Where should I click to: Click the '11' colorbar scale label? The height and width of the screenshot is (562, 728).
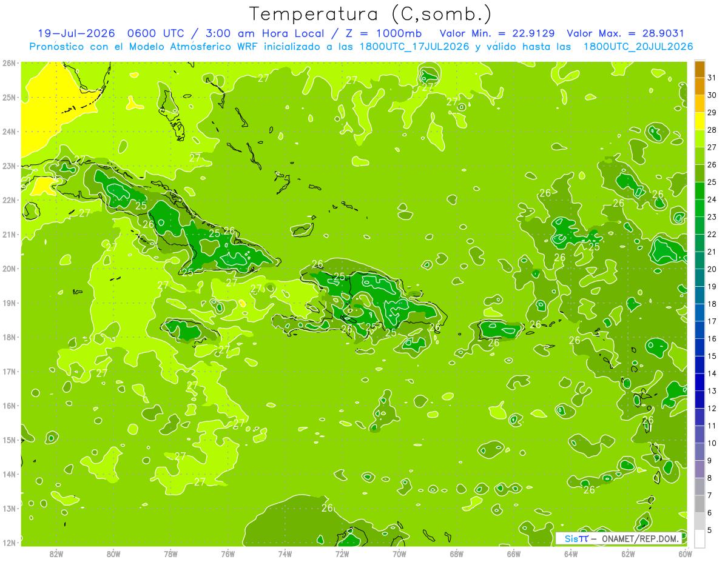pos(712,426)
